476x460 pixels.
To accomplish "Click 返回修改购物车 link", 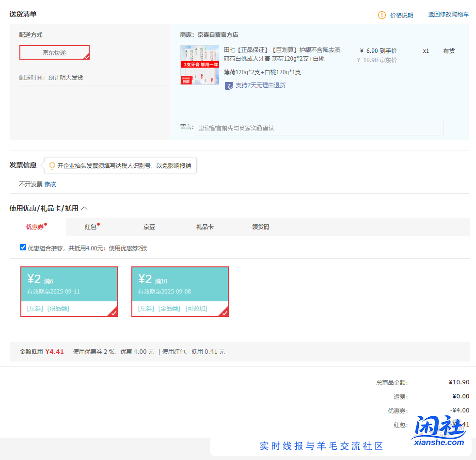I will (448, 15).
